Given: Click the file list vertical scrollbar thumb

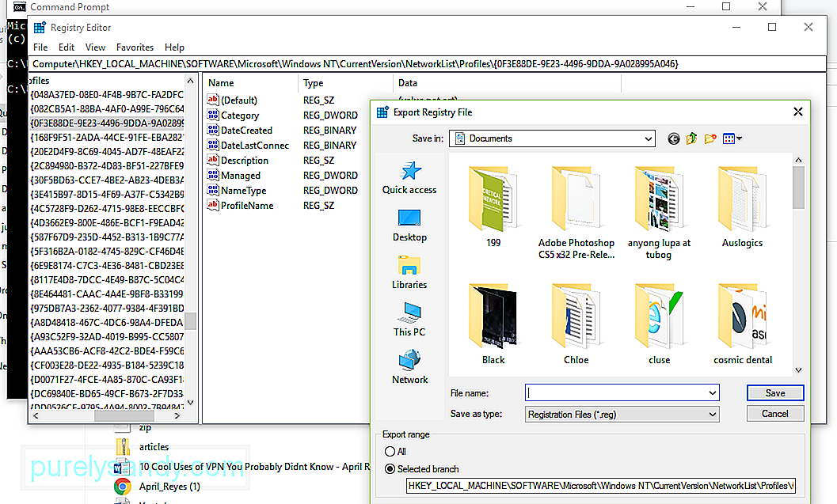Looking at the screenshot, I should (798, 188).
